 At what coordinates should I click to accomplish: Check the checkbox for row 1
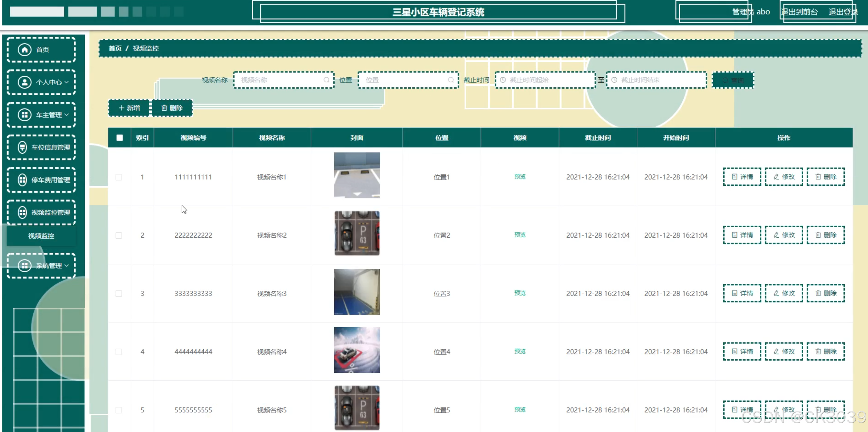tap(119, 177)
